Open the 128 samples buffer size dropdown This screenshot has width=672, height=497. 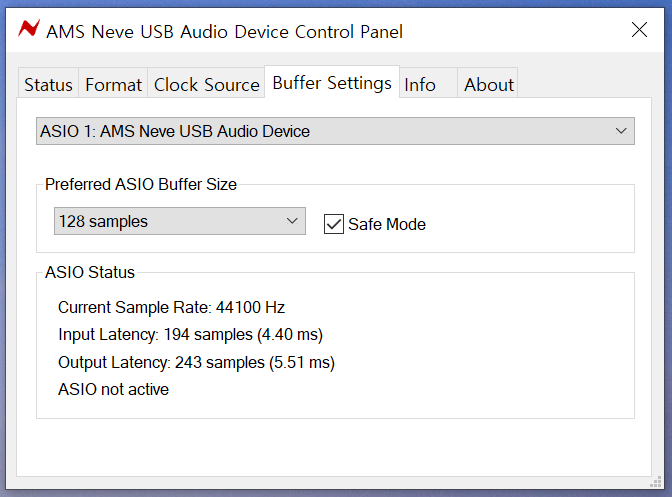pyautogui.click(x=180, y=221)
